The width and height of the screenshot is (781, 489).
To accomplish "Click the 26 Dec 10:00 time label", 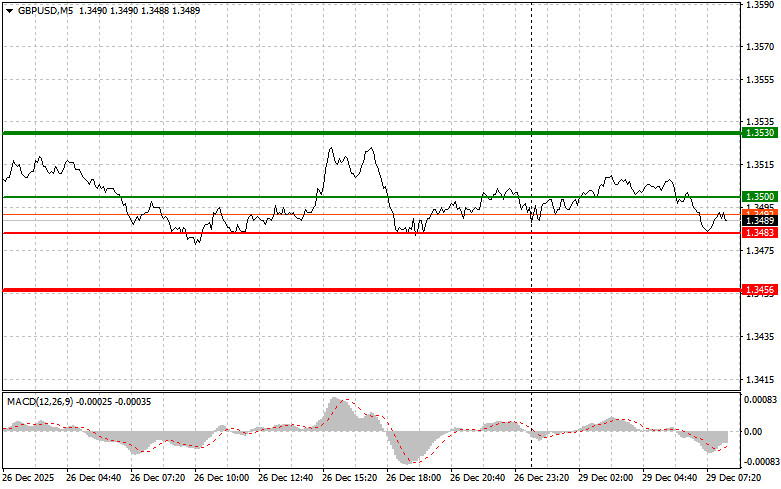I will pyautogui.click(x=221, y=478).
